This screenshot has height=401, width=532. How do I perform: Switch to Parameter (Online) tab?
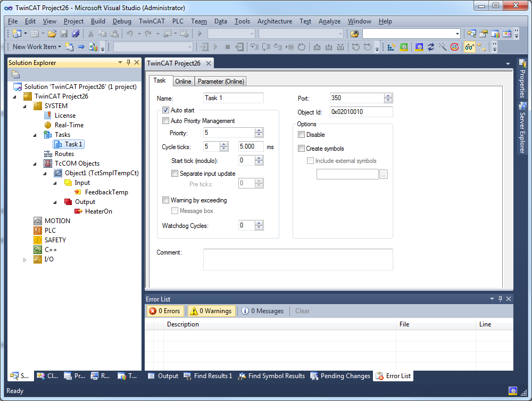[x=221, y=81]
